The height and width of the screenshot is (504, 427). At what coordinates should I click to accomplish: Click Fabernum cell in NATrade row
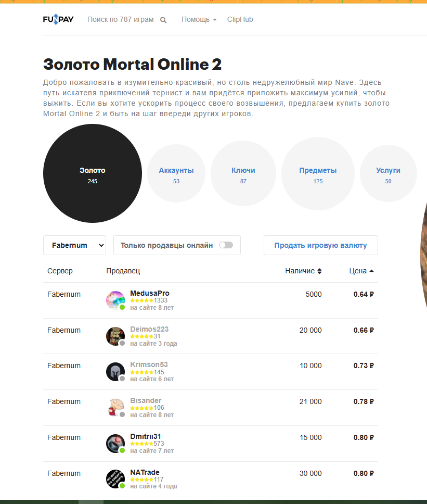64,473
